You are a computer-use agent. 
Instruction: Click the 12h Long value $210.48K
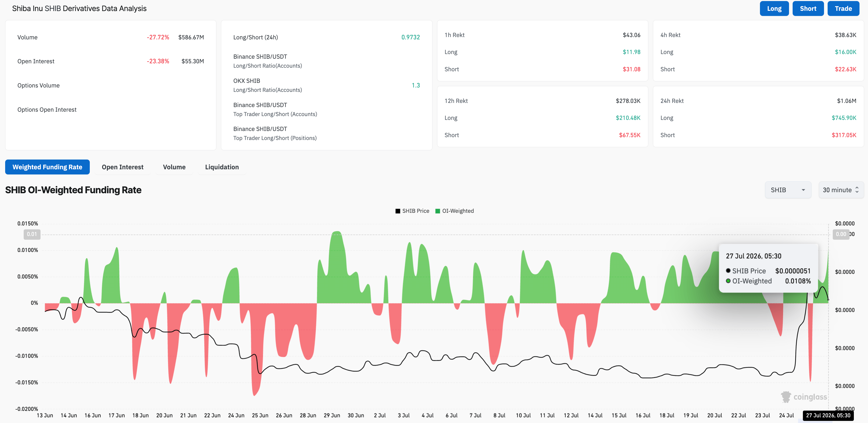click(x=628, y=118)
